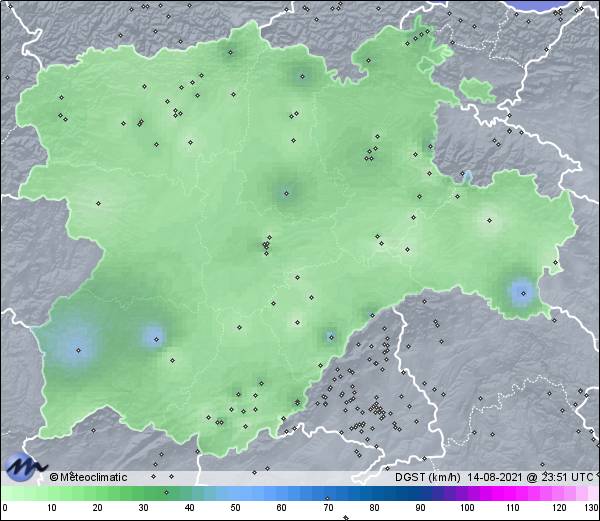This screenshot has height=521, width=600.
Task: Click the DGST (km/h) label
Action: coord(428,477)
